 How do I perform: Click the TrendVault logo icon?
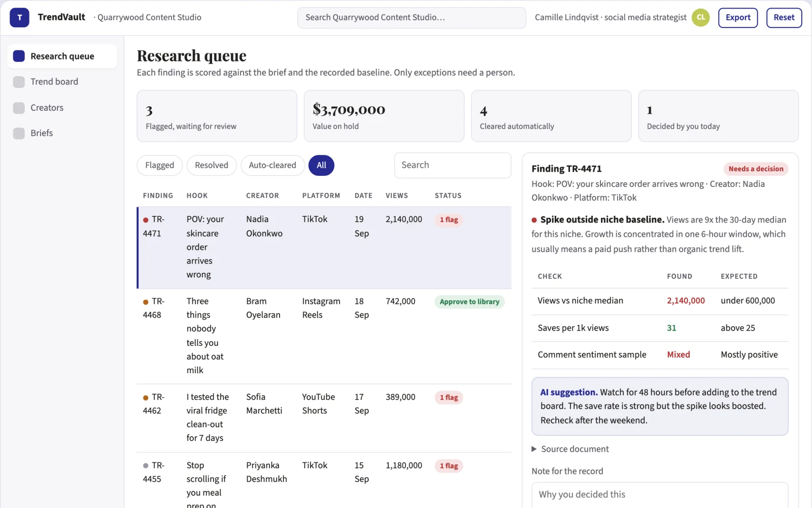(20, 17)
